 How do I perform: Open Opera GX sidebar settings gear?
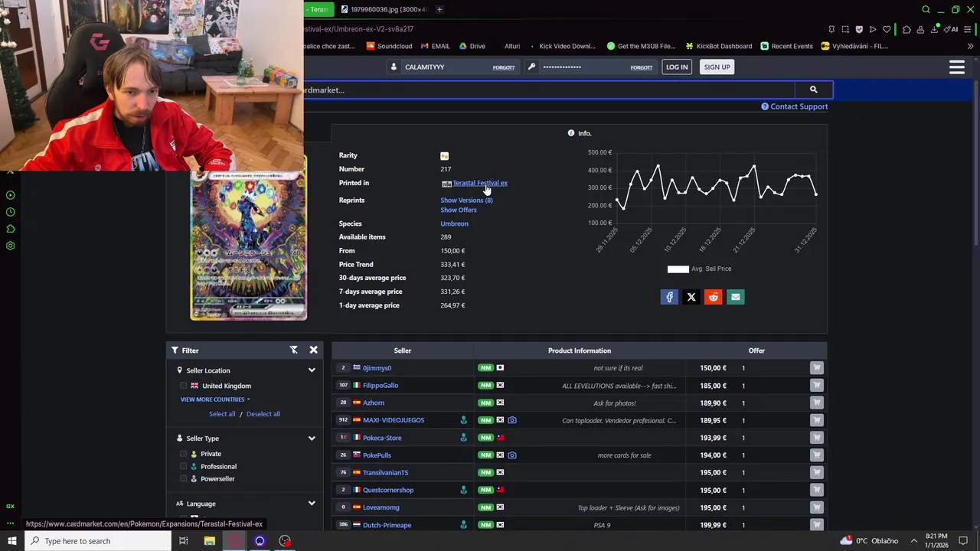click(x=10, y=246)
